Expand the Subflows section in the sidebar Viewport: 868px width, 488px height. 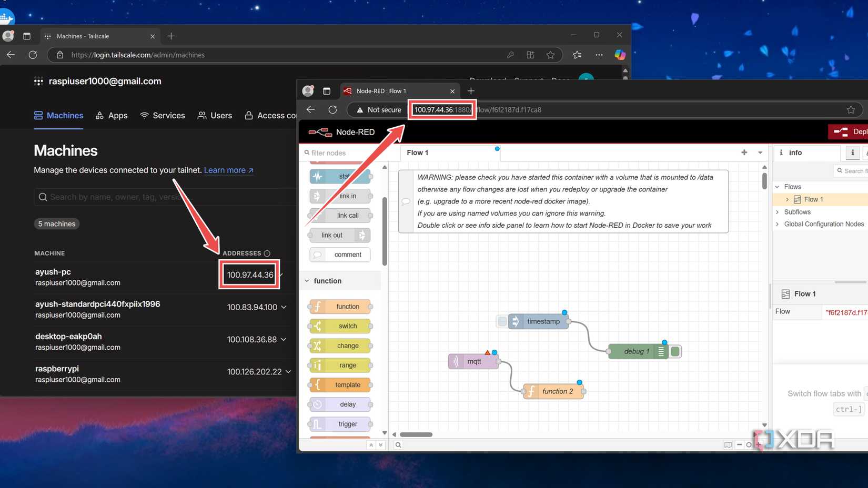[778, 212]
